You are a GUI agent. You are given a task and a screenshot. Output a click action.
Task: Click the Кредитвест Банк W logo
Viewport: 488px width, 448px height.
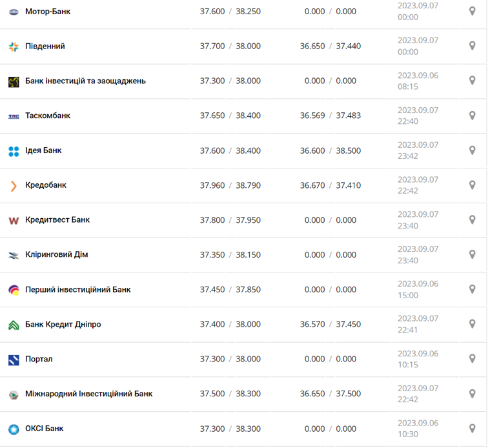tap(14, 221)
